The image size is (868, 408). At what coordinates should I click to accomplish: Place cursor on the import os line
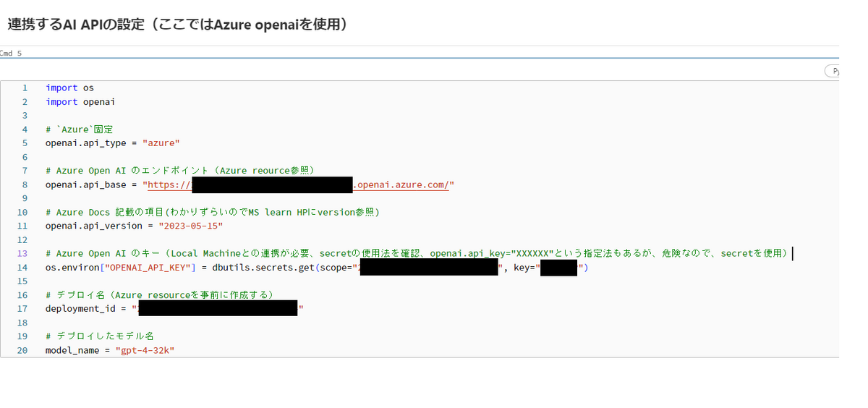(x=69, y=88)
